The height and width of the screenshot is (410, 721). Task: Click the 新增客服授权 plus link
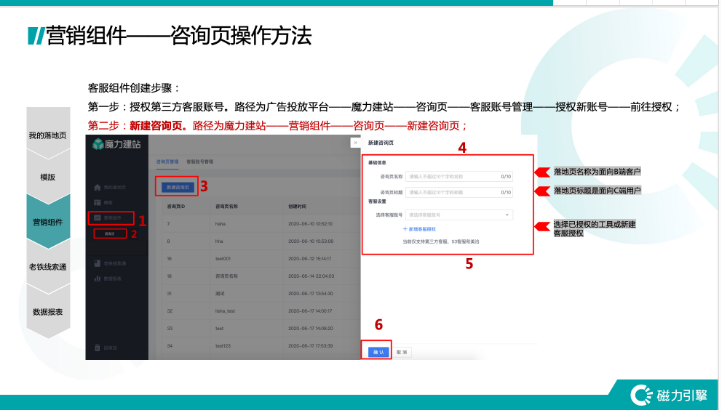[419, 229]
